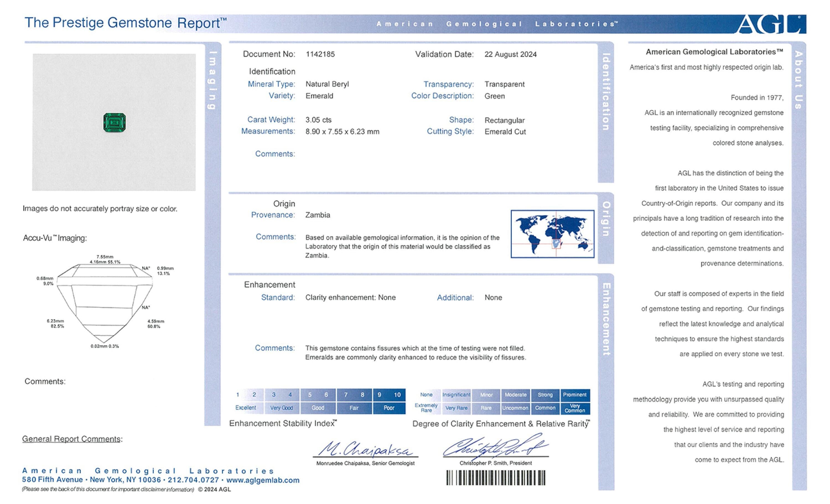Click the Moderate clarity scale cell
The width and height of the screenshot is (830, 504).
[x=515, y=394]
